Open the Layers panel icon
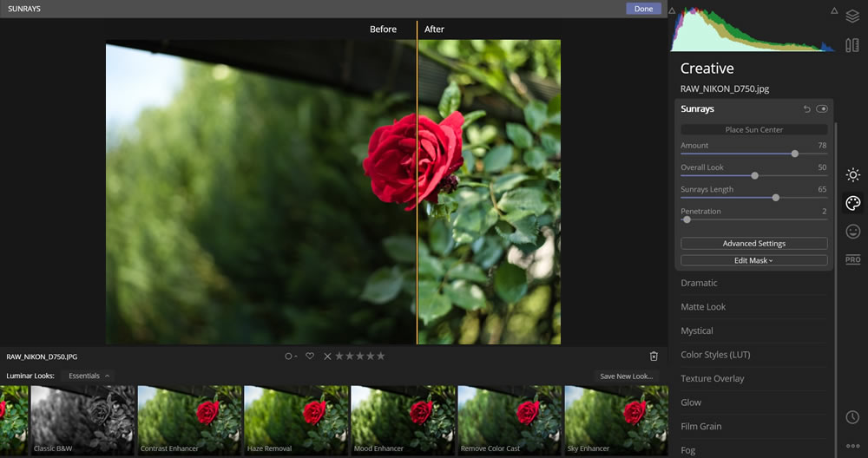 852,16
